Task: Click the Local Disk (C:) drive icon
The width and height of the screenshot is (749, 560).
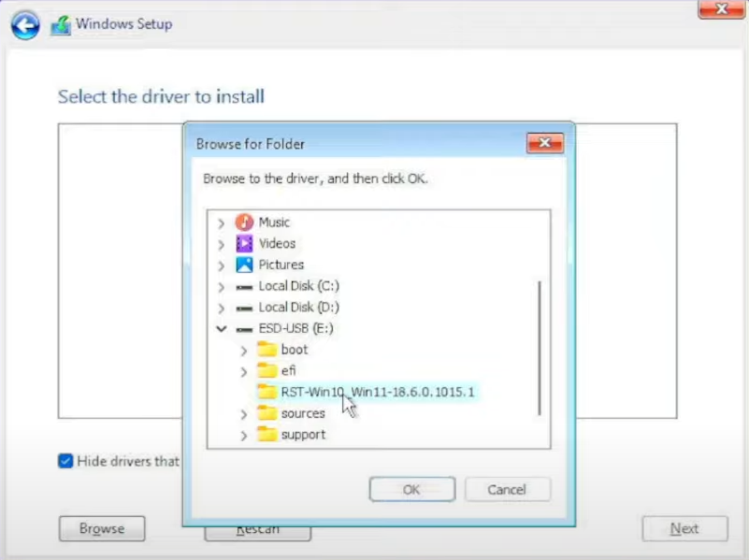Action: pyautogui.click(x=244, y=287)
